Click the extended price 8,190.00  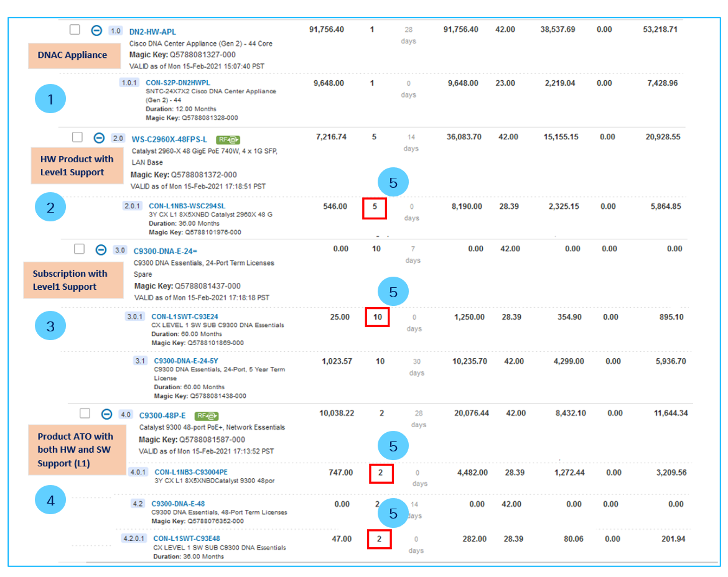click(467, 206)
